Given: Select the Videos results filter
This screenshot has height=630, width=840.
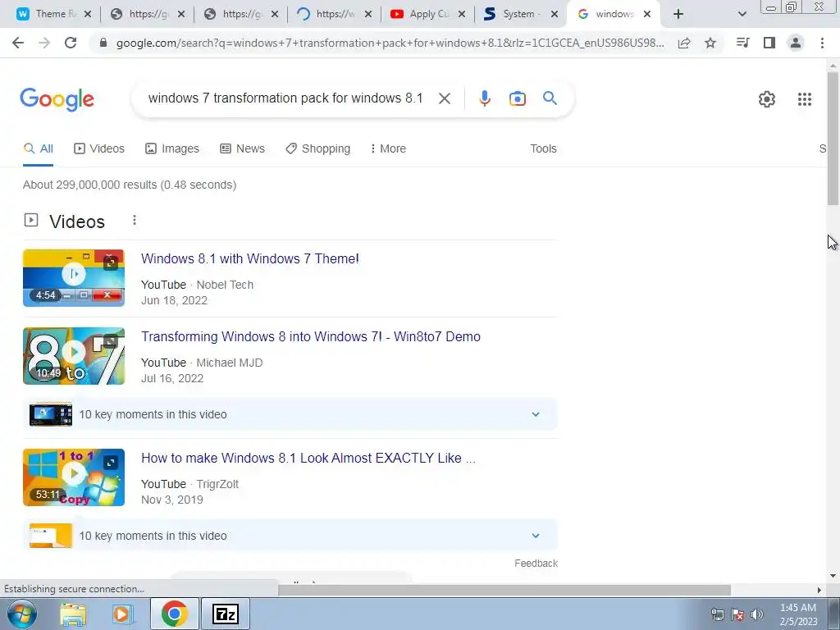Looking at the screenshot, I should point(99,148).
